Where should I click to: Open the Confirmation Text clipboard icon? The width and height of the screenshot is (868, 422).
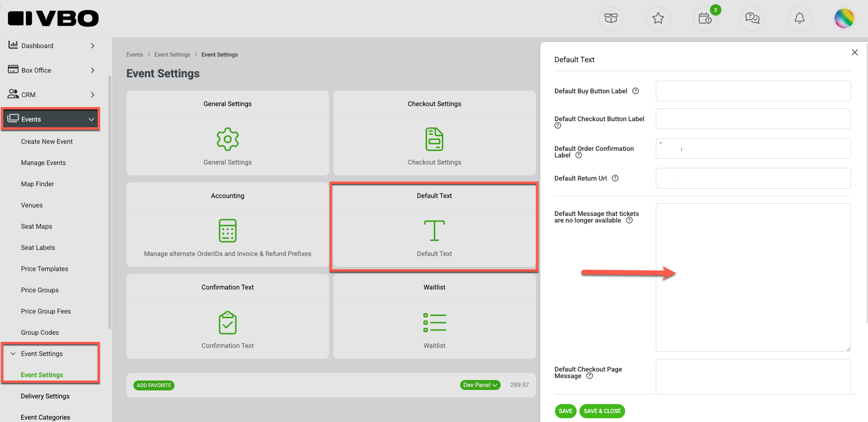click(228, 323)
